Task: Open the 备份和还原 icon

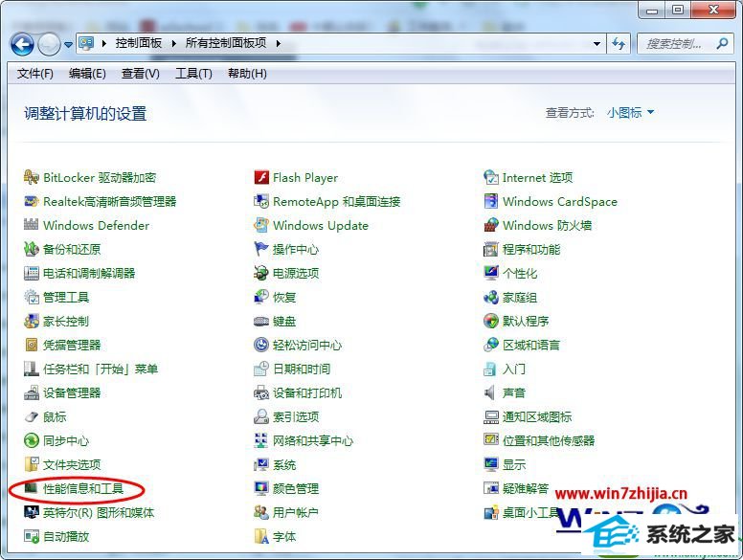Action: click(32, 249)
